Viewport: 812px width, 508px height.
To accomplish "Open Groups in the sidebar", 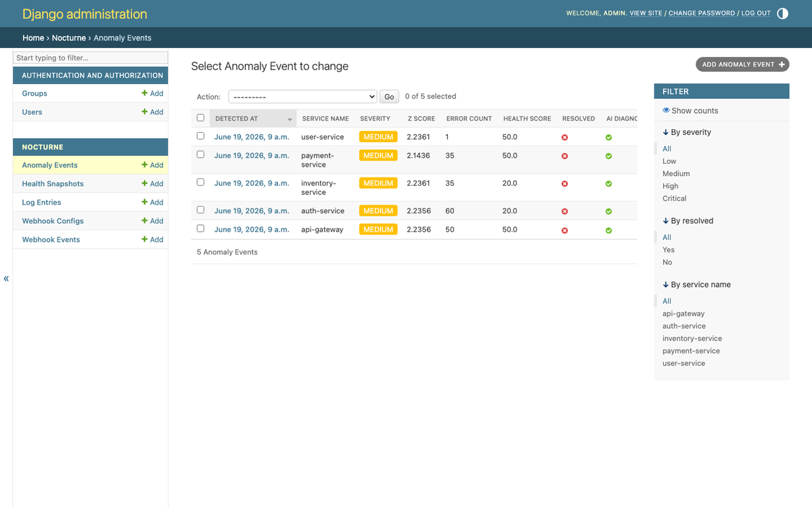I will [x=35, y=93].
